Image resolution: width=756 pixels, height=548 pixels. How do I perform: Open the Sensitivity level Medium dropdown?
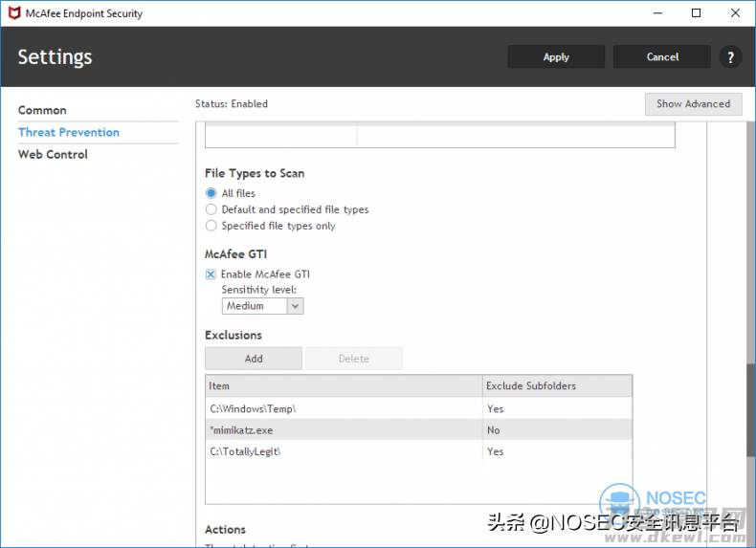pyautogui.click(x=263, y=306)
